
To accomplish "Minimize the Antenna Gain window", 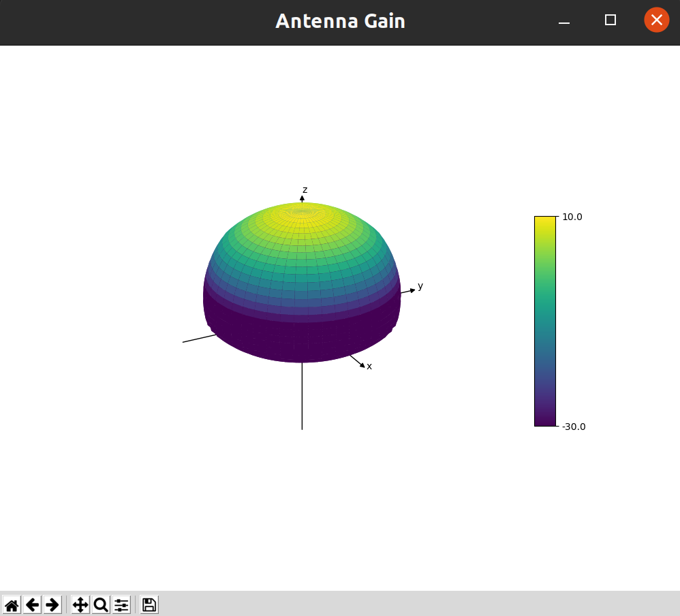I will pyautogui.click(x=563, y=21).
